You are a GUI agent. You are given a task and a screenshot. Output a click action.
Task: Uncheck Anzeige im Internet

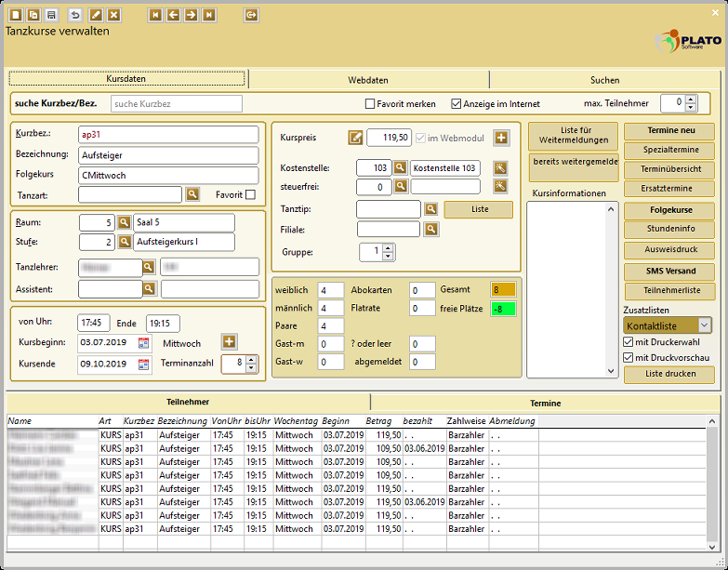tap(457, 104)
